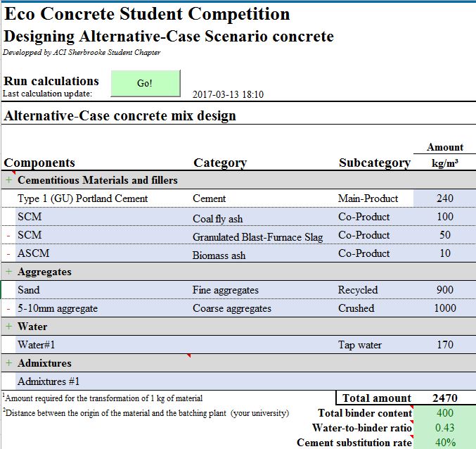Click the green Total binder content value
This screenshot has width=476, height=449.
[x=444, y=413]
